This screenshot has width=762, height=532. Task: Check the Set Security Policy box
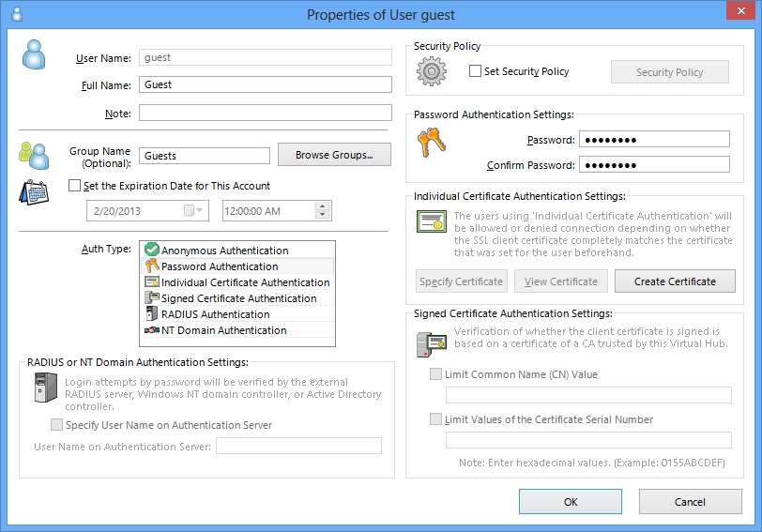coord(476,71)
